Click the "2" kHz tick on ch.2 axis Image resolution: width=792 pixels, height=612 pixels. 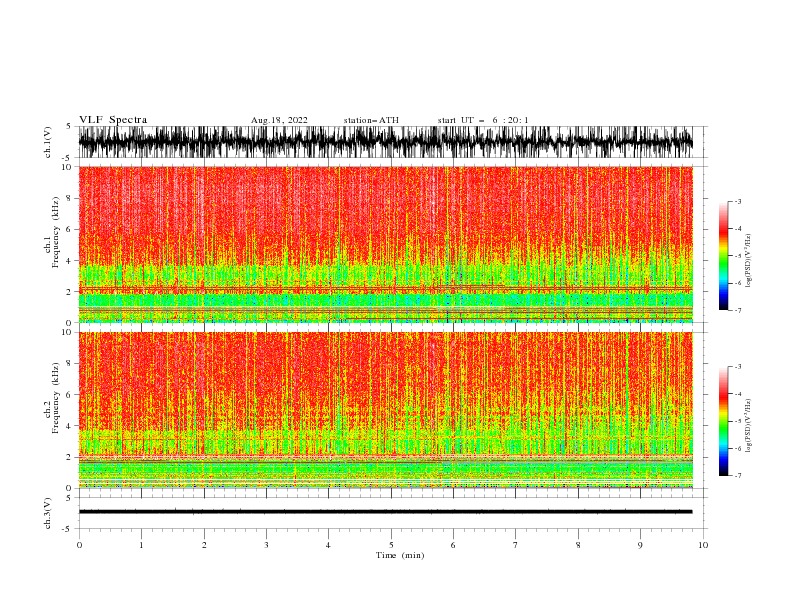[x=69, y=457]
